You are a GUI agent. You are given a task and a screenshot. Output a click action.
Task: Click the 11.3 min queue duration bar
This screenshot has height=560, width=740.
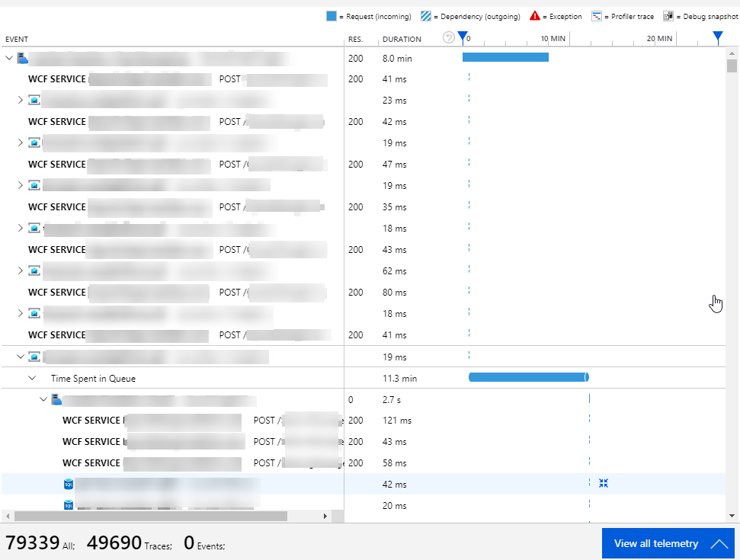(528, 377)
